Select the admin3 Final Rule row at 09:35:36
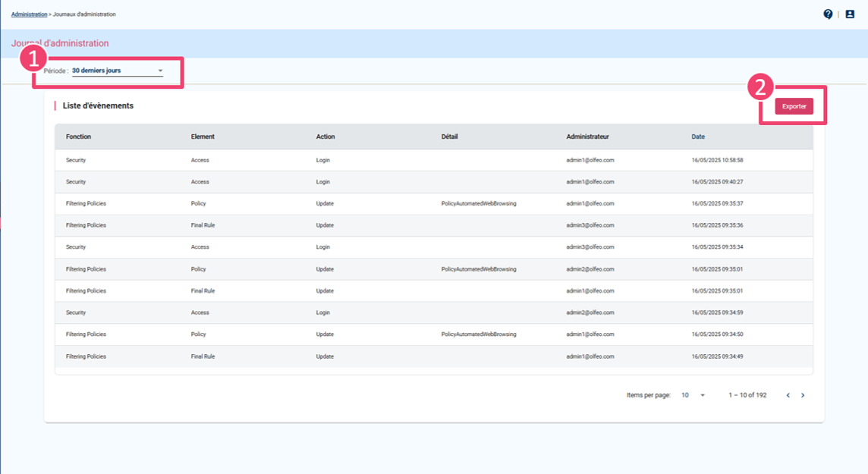This screenshot has height=474, width=868. point(433,225)
